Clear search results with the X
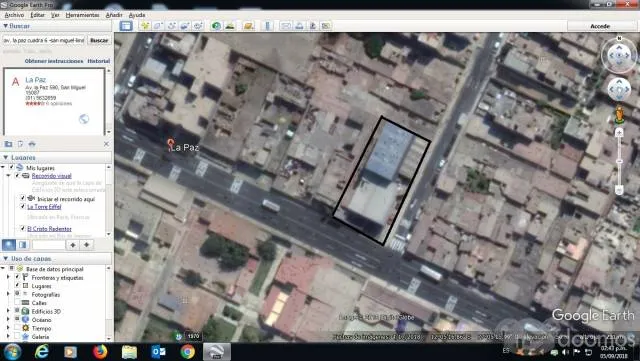 [106, 144]
